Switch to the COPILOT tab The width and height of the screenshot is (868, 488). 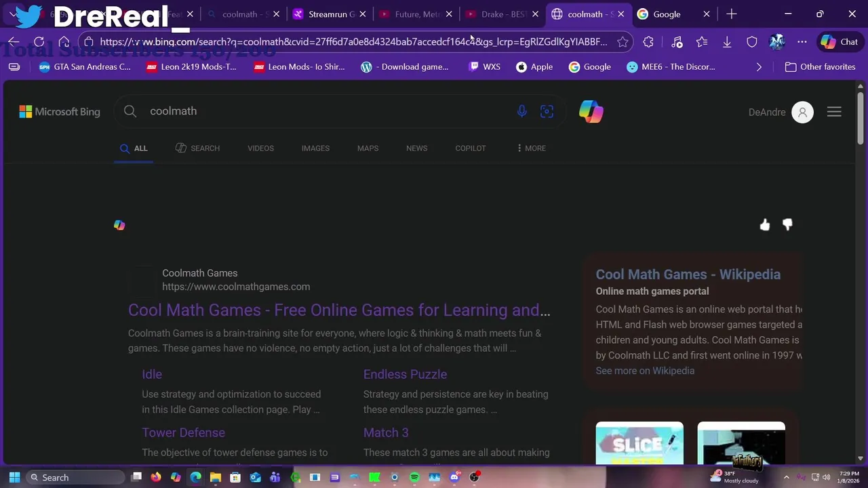[x=470, y=148]
